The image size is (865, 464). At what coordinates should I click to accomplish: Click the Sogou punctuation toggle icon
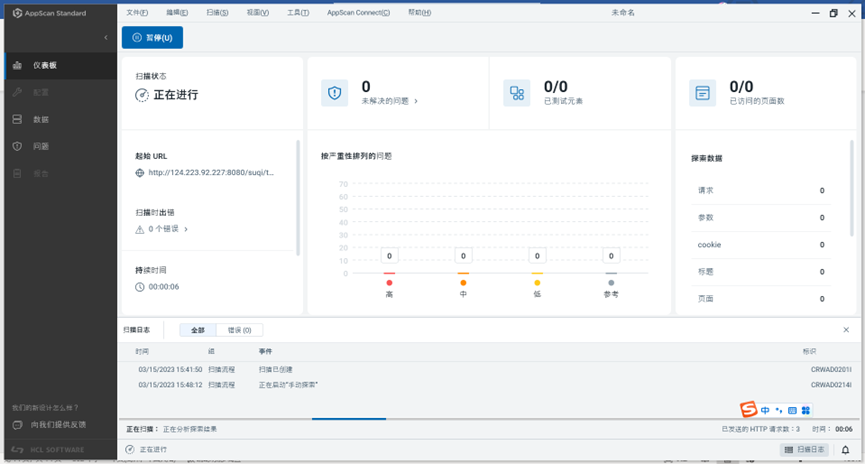(x=779, y=410)
